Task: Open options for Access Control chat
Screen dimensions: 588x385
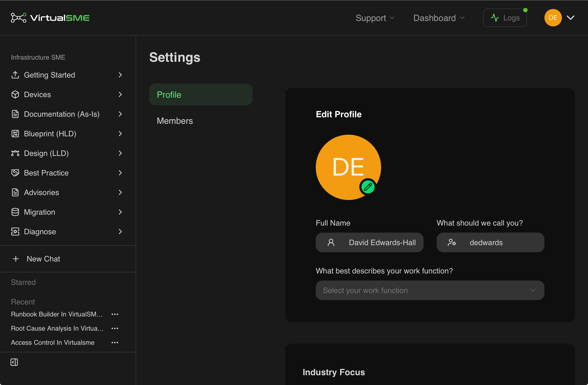Action: coord(115,343)
